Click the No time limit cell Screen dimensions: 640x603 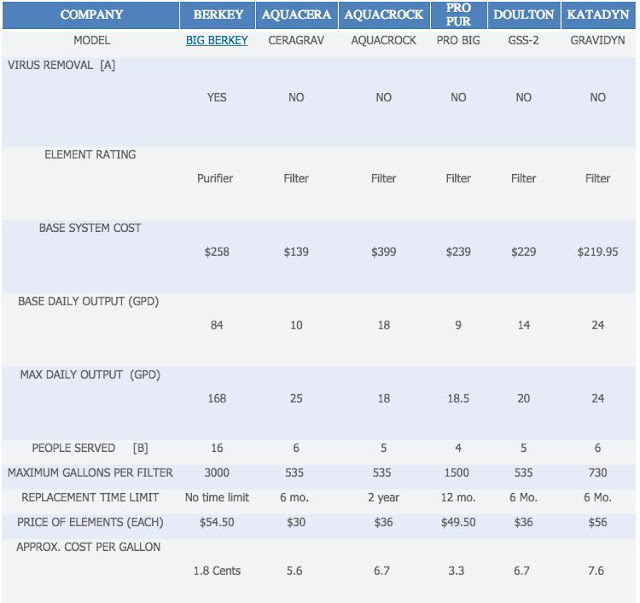(217, 498)
